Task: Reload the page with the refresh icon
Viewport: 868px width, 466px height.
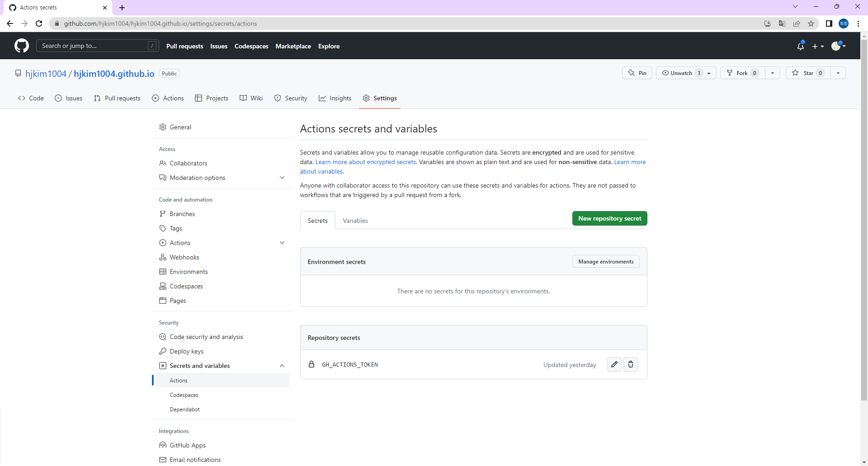Action: click(39, 24)
